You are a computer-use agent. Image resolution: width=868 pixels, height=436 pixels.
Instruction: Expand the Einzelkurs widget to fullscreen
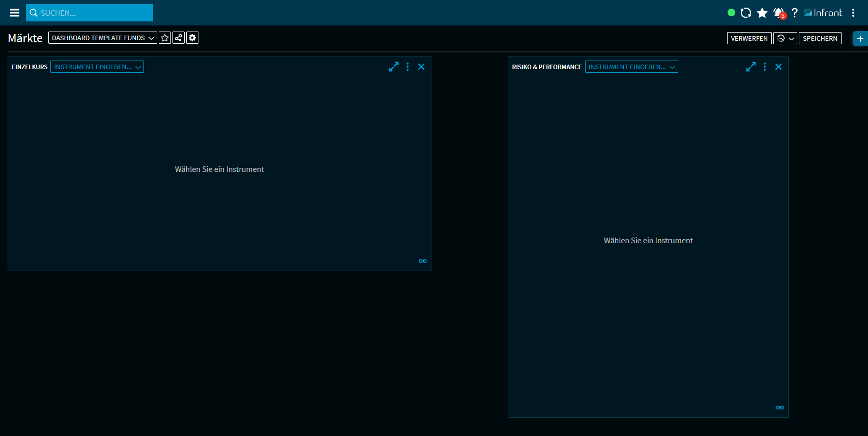394,67
